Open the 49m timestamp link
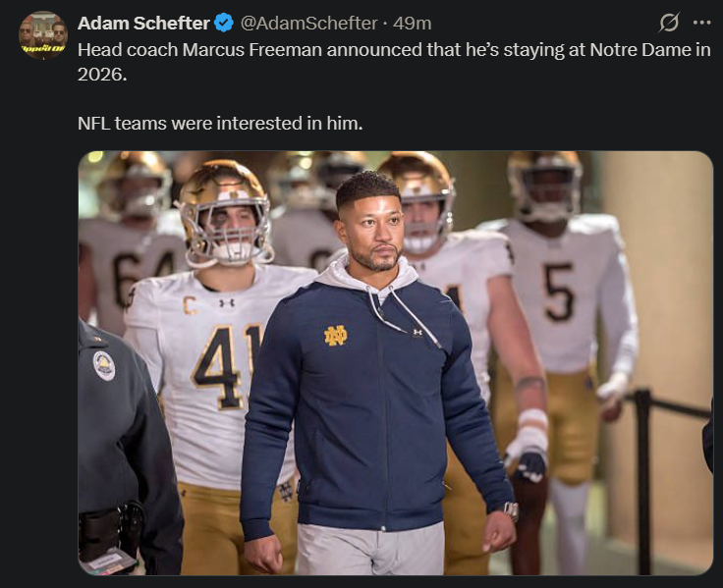The image size is (723, 588). 413,23
